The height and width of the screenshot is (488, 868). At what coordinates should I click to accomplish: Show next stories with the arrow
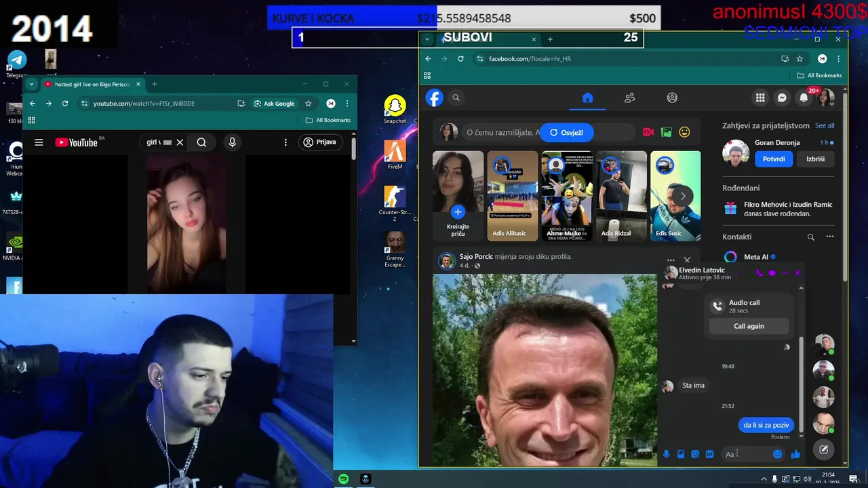(683, 196)
